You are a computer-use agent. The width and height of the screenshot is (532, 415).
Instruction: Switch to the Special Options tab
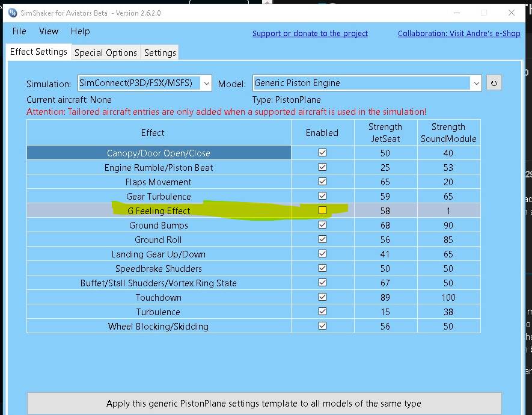pyautogui.click(x=106, y=53)
